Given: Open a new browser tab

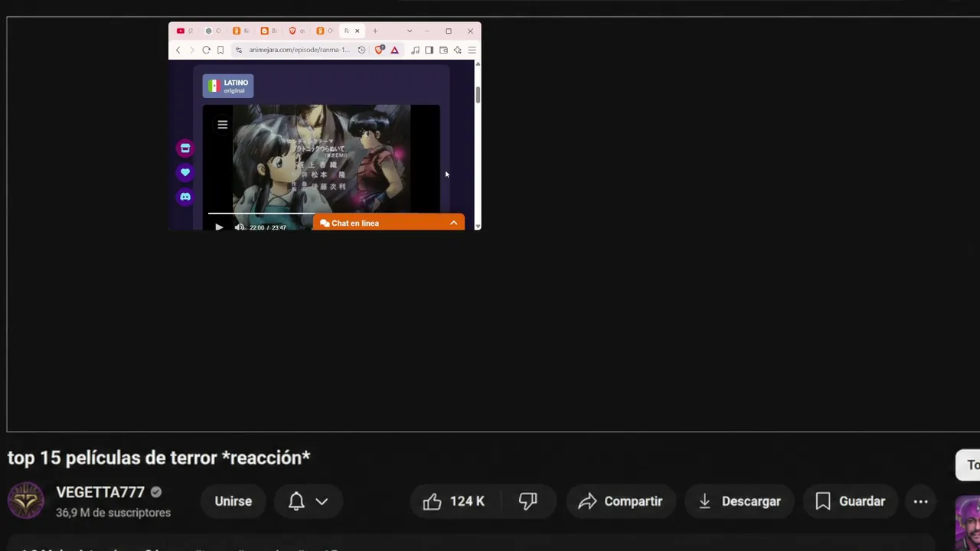Looking at the screenshot, I should (x=375, y=31).
